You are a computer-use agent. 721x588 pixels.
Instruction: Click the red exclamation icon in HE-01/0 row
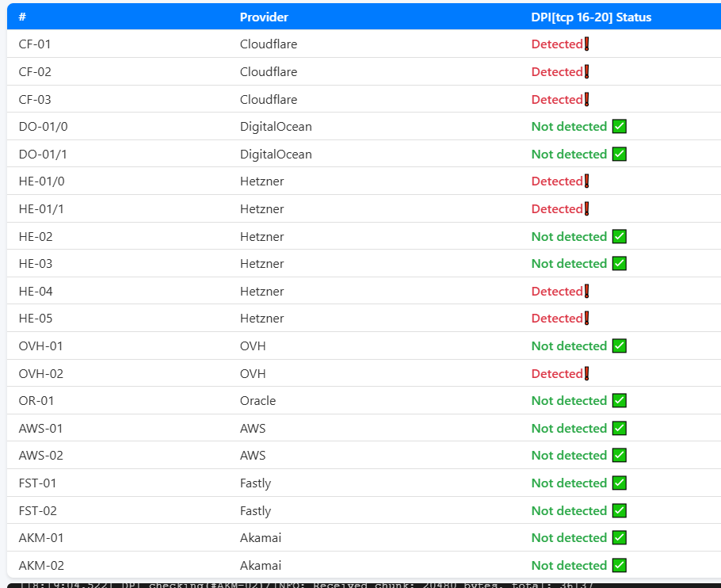point(587,181)
